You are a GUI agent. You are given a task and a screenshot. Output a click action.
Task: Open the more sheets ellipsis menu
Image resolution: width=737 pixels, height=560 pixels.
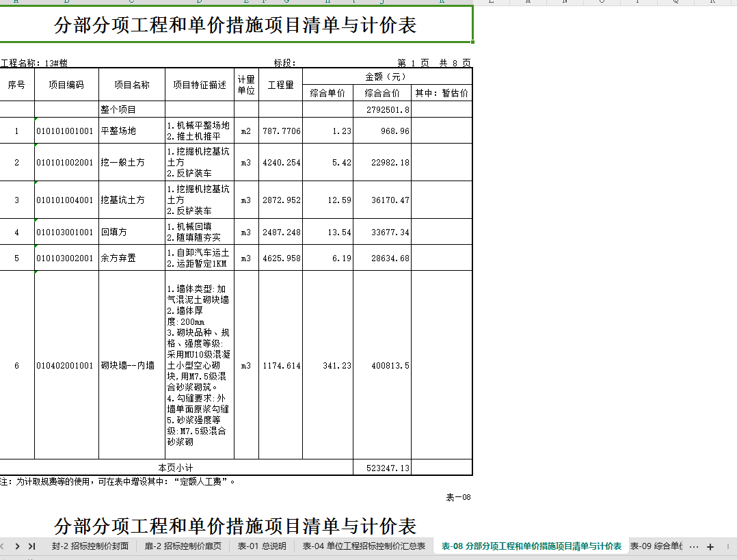coord(694,546)
